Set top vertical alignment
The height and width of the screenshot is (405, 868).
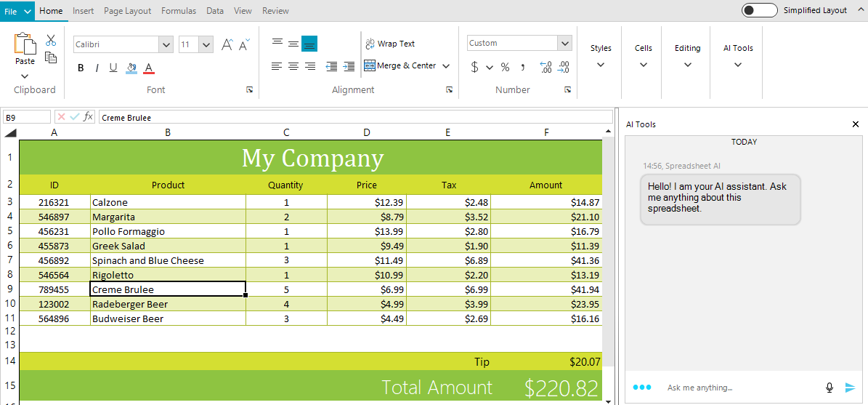tap(277, 43)
